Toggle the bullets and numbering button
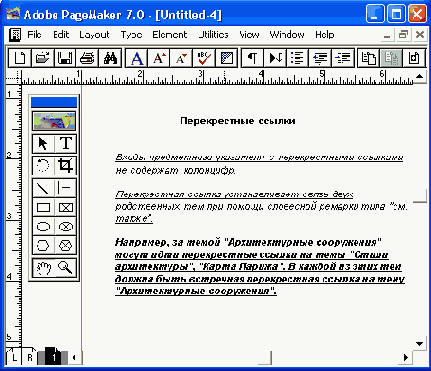The image size is (431, 371). point(297,58)
